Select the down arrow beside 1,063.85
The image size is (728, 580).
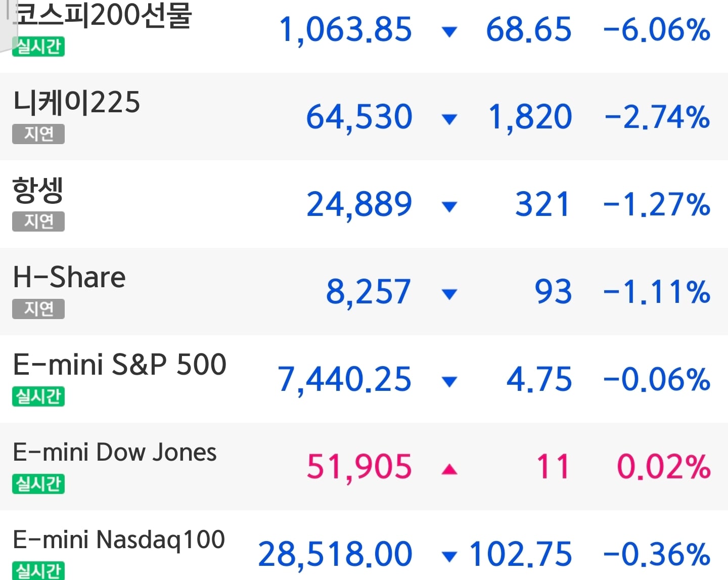tap(449, 32)
